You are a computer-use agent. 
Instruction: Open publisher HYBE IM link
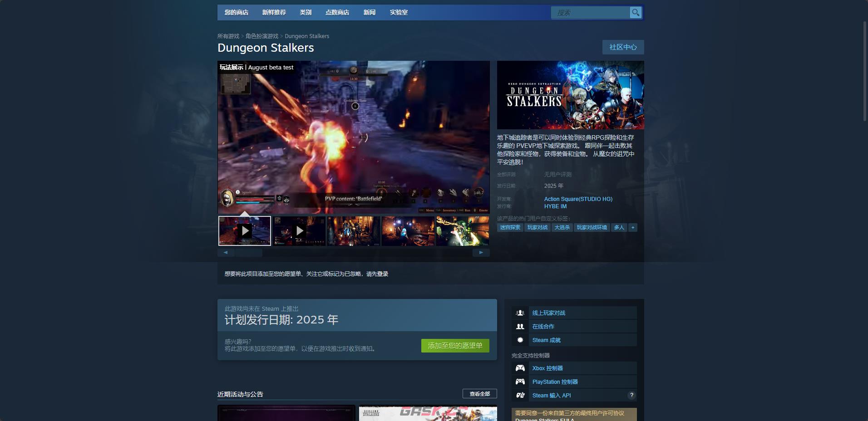(x=555, y=206)
